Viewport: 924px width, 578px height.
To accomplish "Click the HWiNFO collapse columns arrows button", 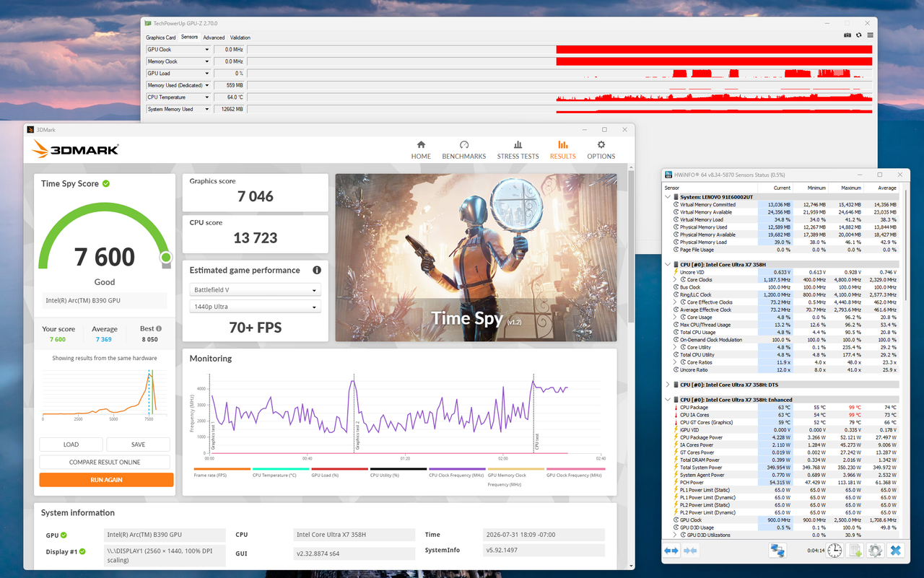I will point(690,551).
